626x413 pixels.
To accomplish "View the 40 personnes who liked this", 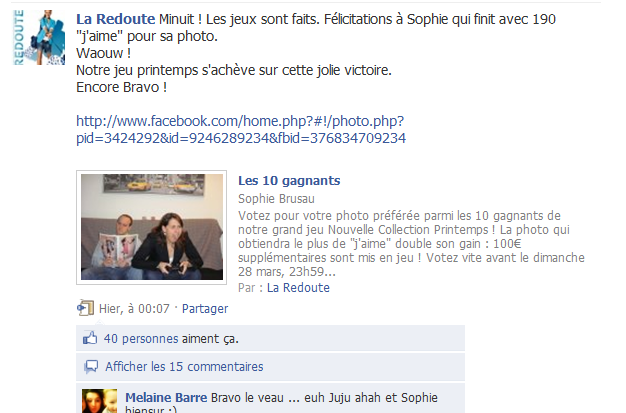I will click(x=141, y=339).
